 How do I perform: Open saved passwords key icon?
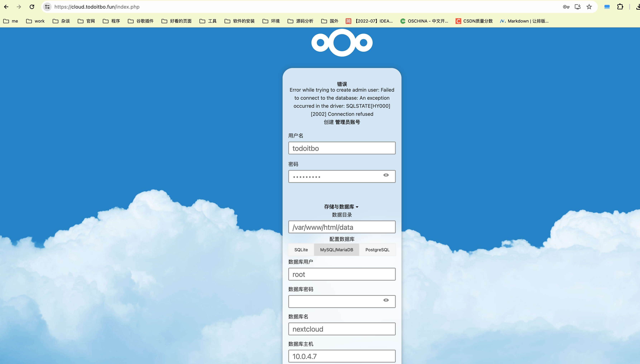566,7
